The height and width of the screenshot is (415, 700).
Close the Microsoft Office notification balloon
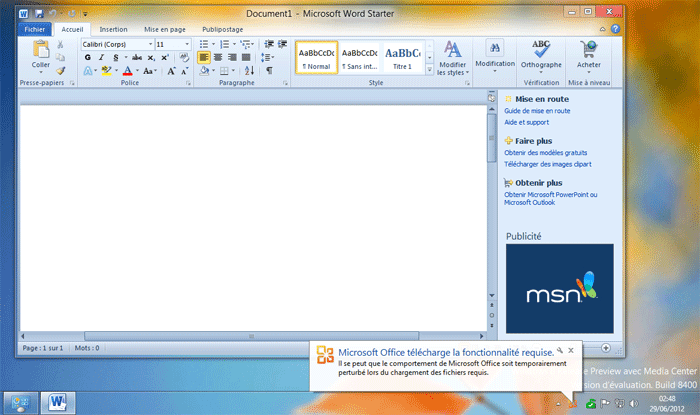(571, 351)
